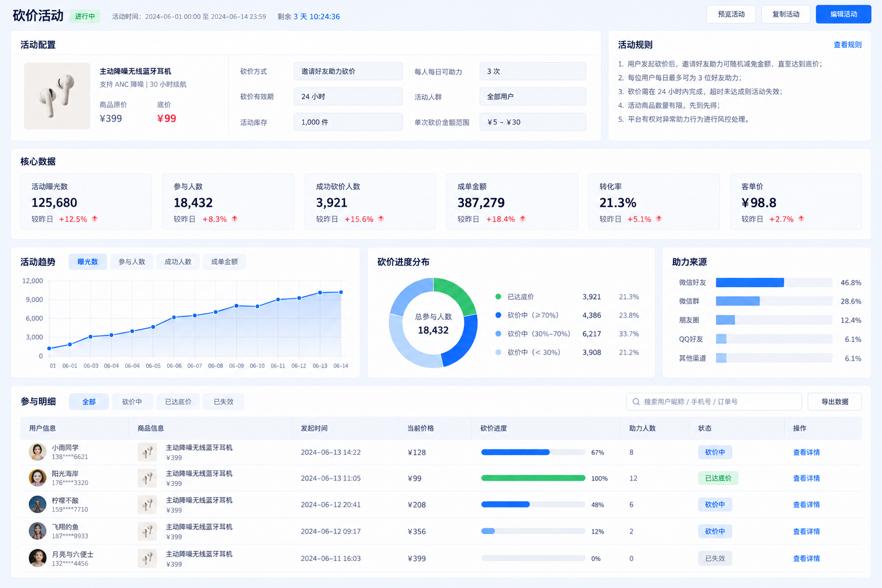
Task: Click the up arrow icon next to +8.3%
Action: pyautogui.click(x=234, y=219)
